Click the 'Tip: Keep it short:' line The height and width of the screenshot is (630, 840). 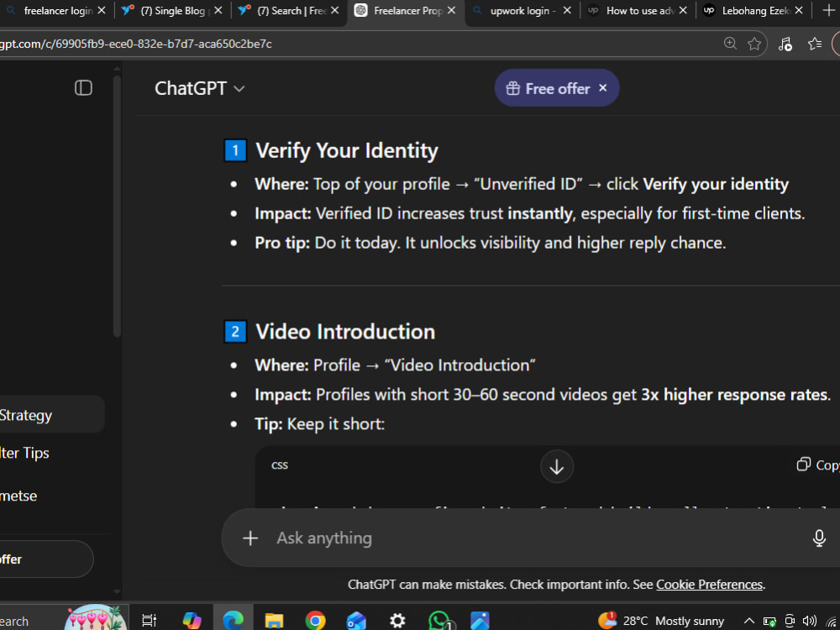320,424
